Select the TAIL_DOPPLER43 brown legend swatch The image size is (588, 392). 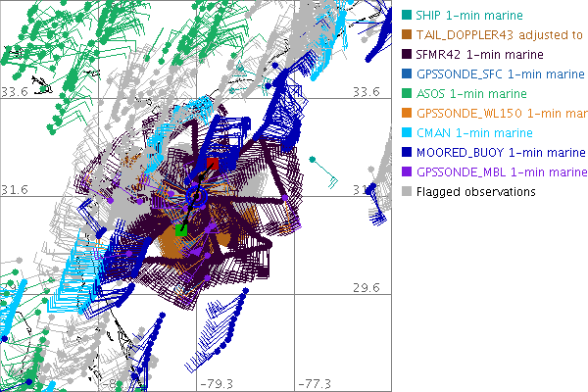[x=406, y=34]
